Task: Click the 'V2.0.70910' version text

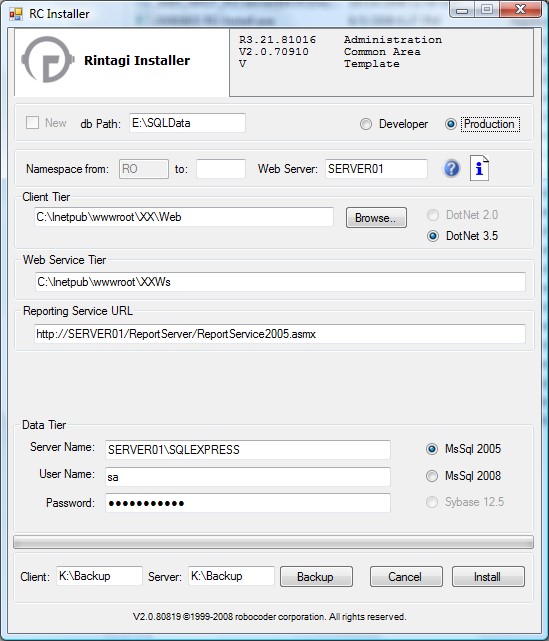Action: [x=274, y=52]
